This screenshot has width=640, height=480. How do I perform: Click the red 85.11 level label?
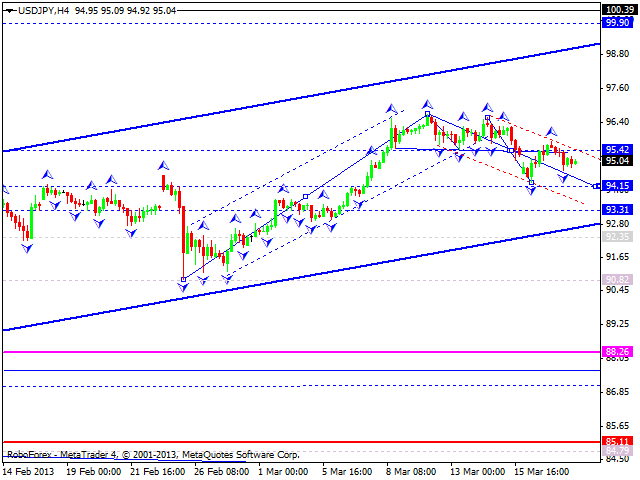click(618, 441)
